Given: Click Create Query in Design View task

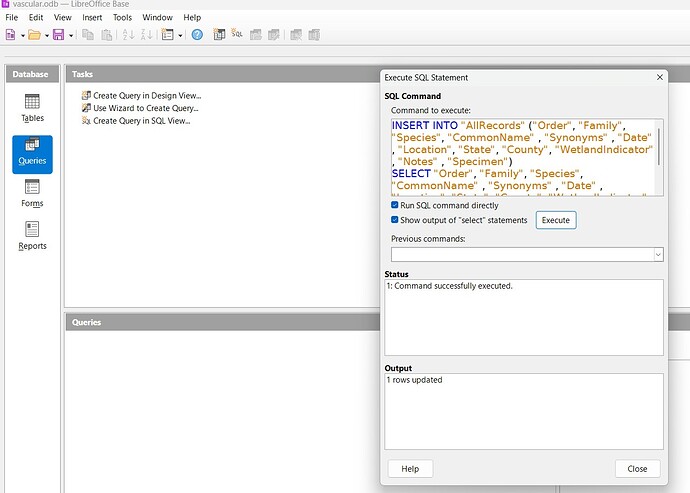Looking at the screenshot, I should [145, 95].
